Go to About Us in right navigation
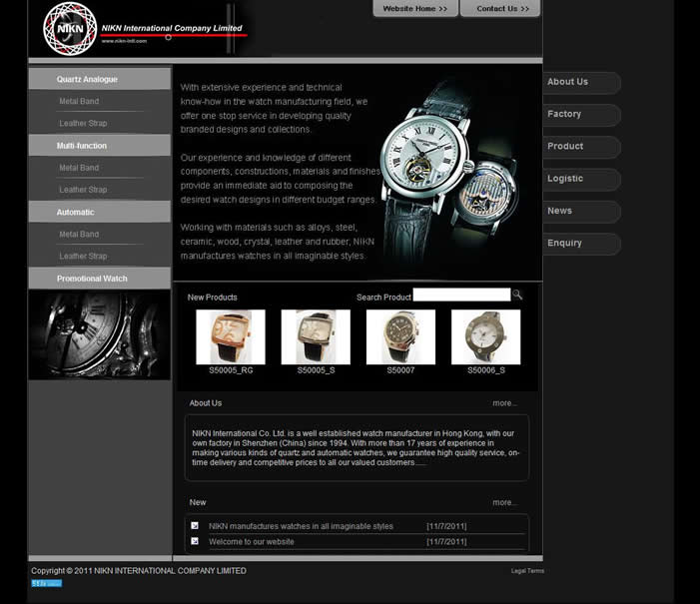 point(581,82)
